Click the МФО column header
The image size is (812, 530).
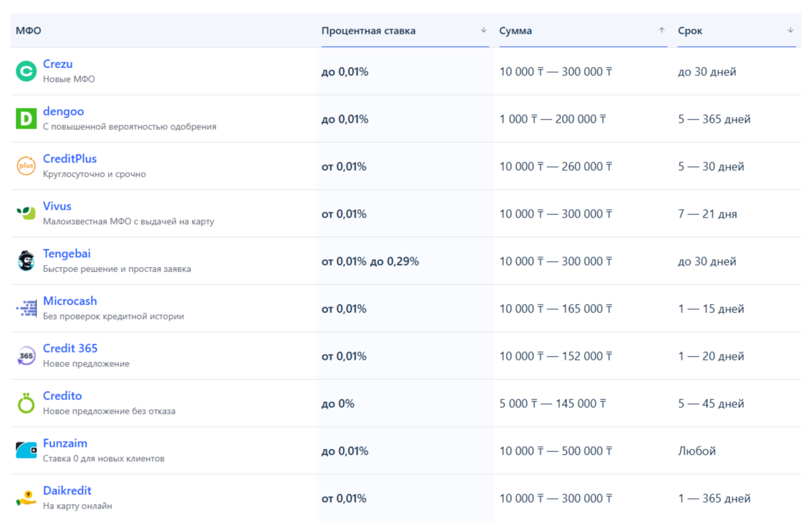(x=29, y=31)
